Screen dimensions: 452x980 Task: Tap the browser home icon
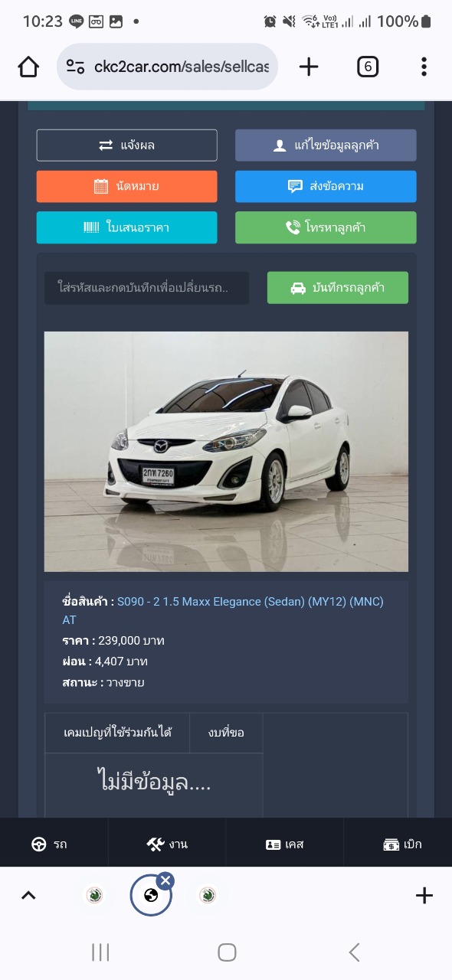[x=28, y=67]
